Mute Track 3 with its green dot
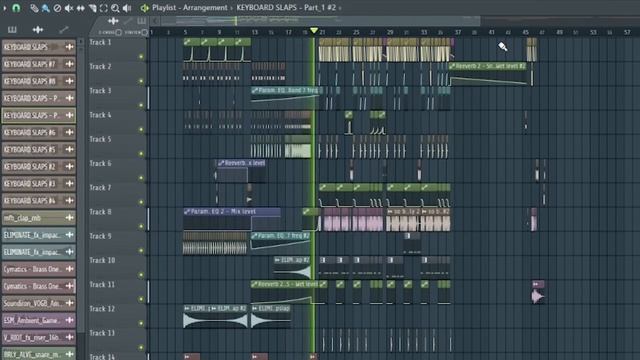This screenshot has height=360, width=640. (x=141, y=105)
